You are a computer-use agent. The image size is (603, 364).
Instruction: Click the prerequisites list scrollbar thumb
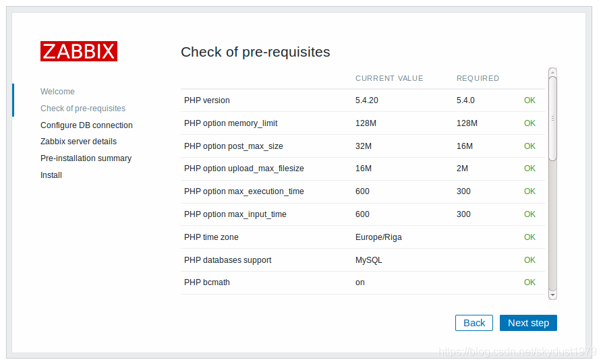[x=552, y=119]
